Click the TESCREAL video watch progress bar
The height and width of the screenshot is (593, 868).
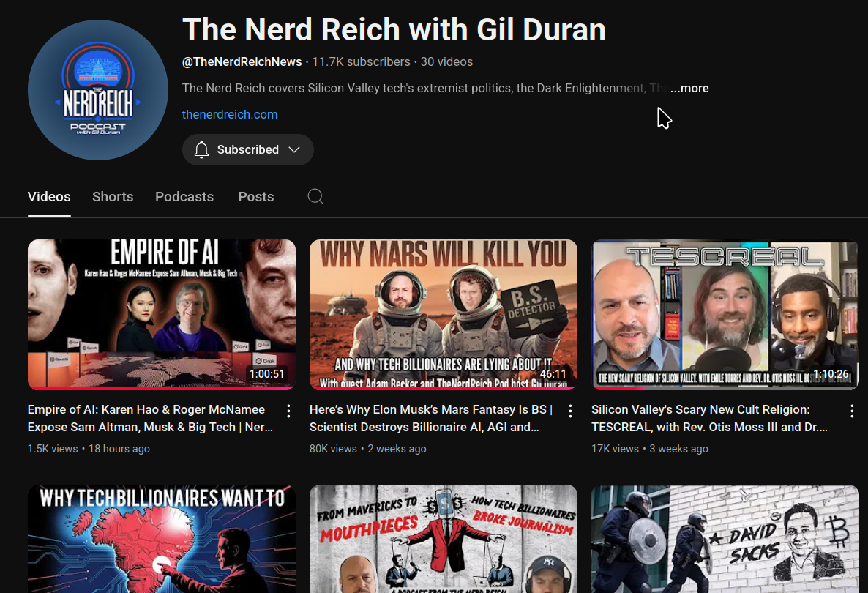click(725, 388)
